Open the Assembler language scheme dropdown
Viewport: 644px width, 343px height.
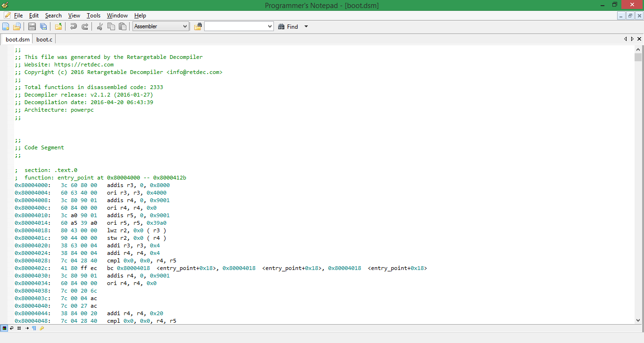[x=161, y=26]
